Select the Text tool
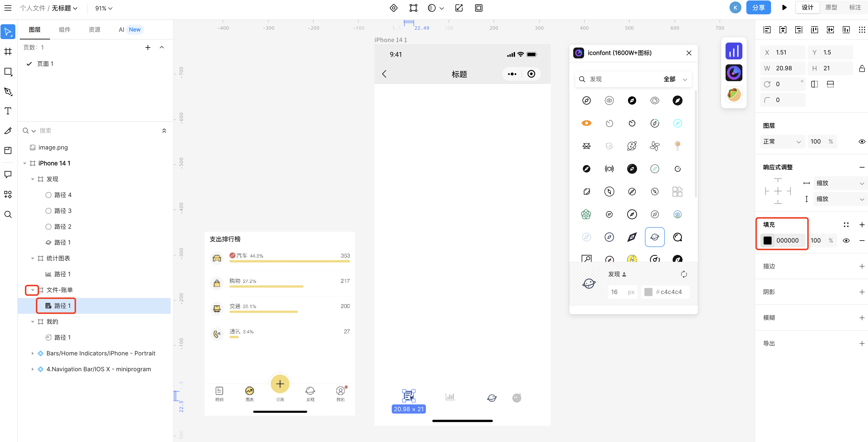This screenshot has width=868, height=442. click(x=8, y=111)
